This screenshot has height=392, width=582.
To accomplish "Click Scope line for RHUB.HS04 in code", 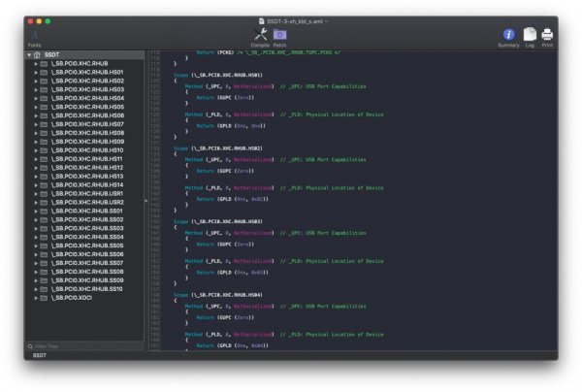I will pyautogui.click(x=218, y=295).
